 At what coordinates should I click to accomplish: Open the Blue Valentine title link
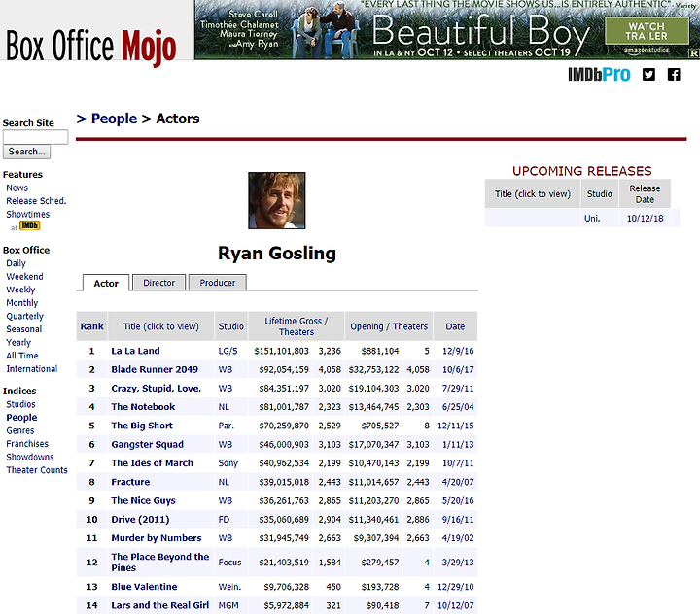144,587
